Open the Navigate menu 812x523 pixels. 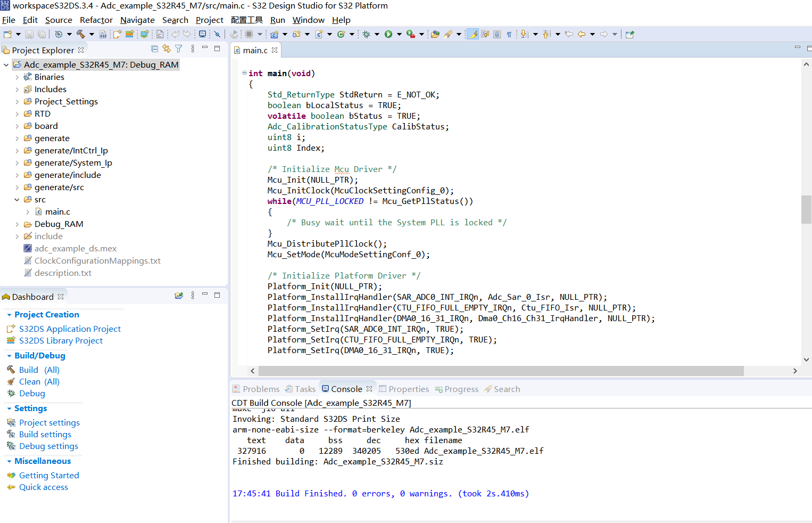(137, 20)
